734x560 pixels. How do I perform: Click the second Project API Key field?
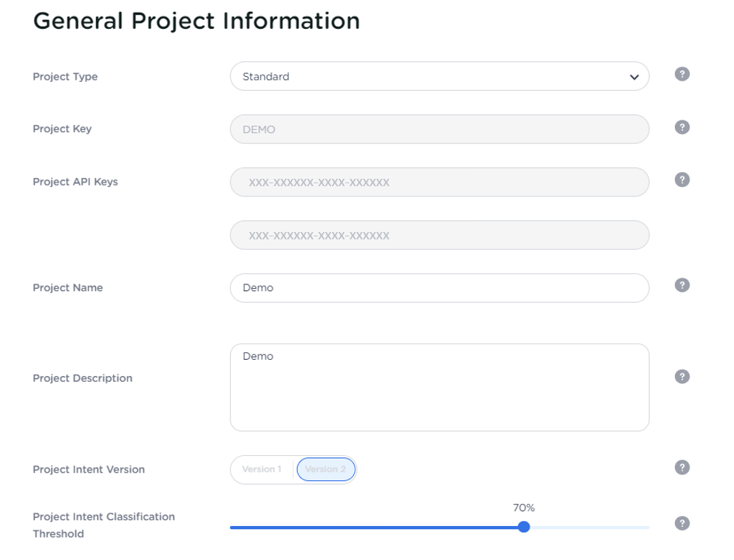click(x=439, y=236)
